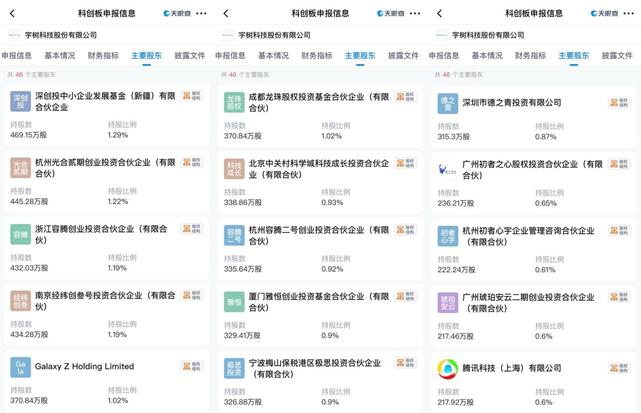Viewport: 641px width, 413px height.
Task: Switch to 财务指标 tab in the left screen
Action: 103,56
